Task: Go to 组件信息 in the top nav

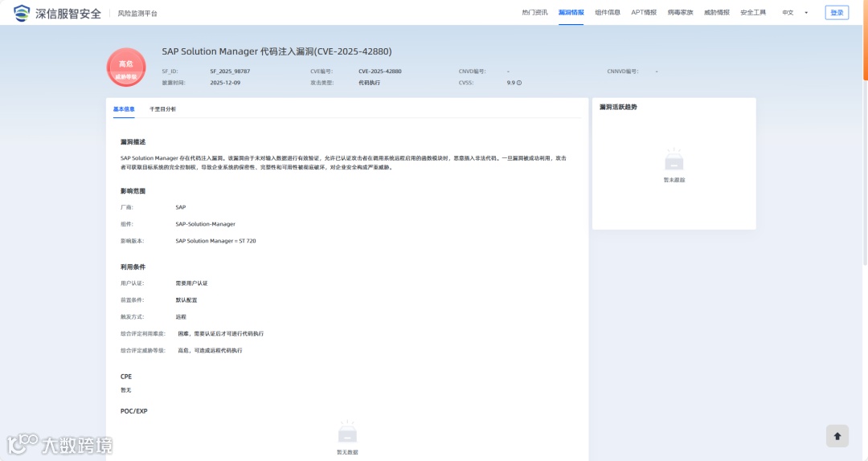Action: point(608,13)
